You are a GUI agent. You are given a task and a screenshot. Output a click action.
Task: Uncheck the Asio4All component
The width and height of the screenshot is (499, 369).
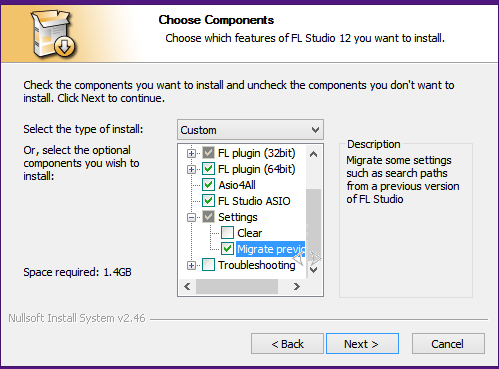click(x=208, y=185)
